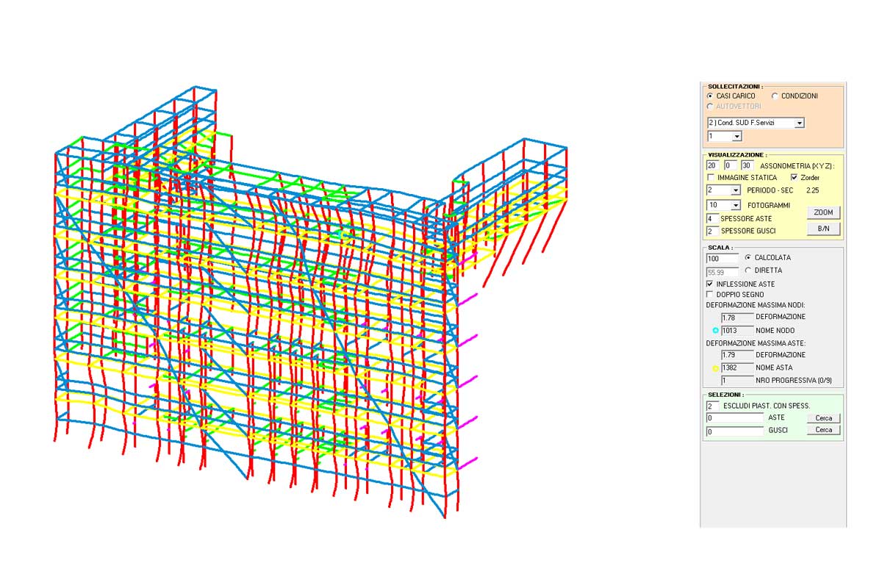Click the yellow max-beam marker icon
882x588 pixels.
click(715, 368)
